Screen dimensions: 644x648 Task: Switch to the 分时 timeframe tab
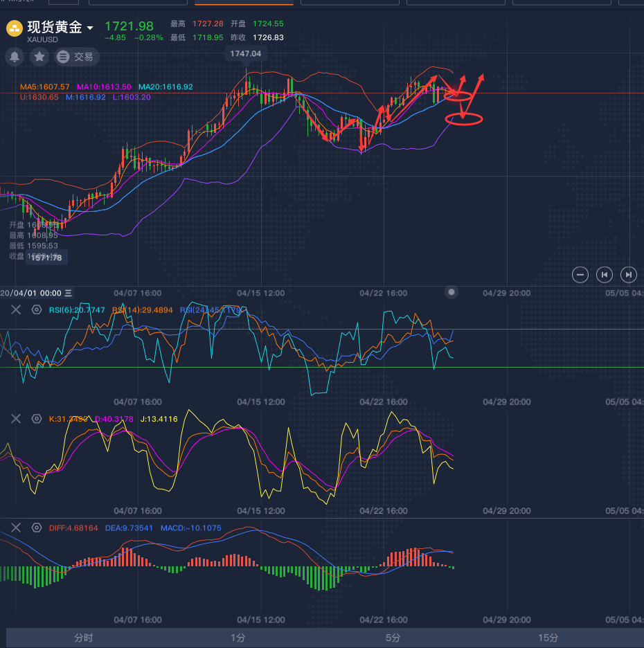[x=83, y=638]
